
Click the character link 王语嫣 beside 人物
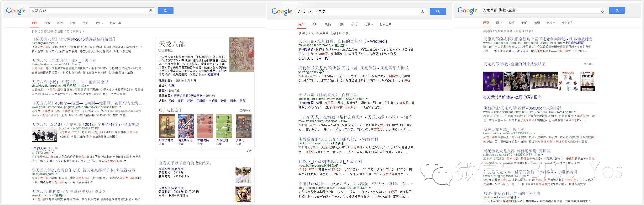(x=201, y=101)
